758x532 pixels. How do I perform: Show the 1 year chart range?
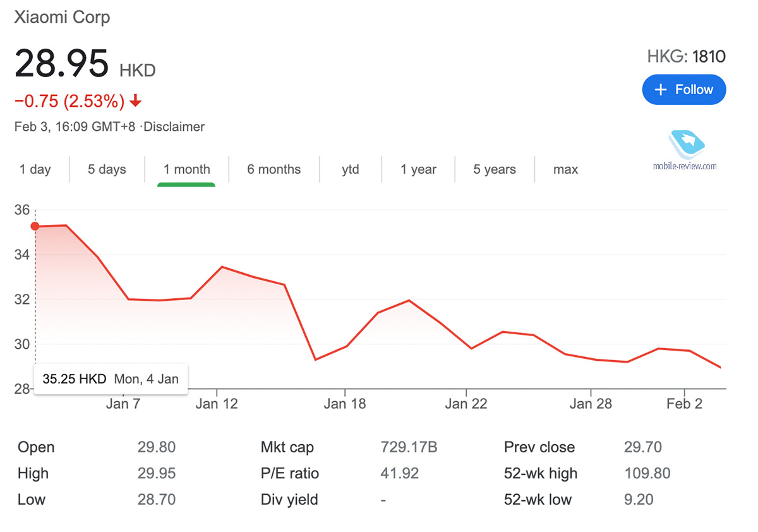pyautogui.click(x=418, y=169)
